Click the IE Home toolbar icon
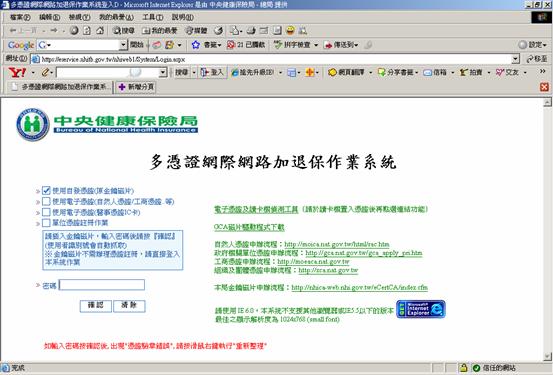The width and height of the screenshot is (553, 375). coord(100,31)
